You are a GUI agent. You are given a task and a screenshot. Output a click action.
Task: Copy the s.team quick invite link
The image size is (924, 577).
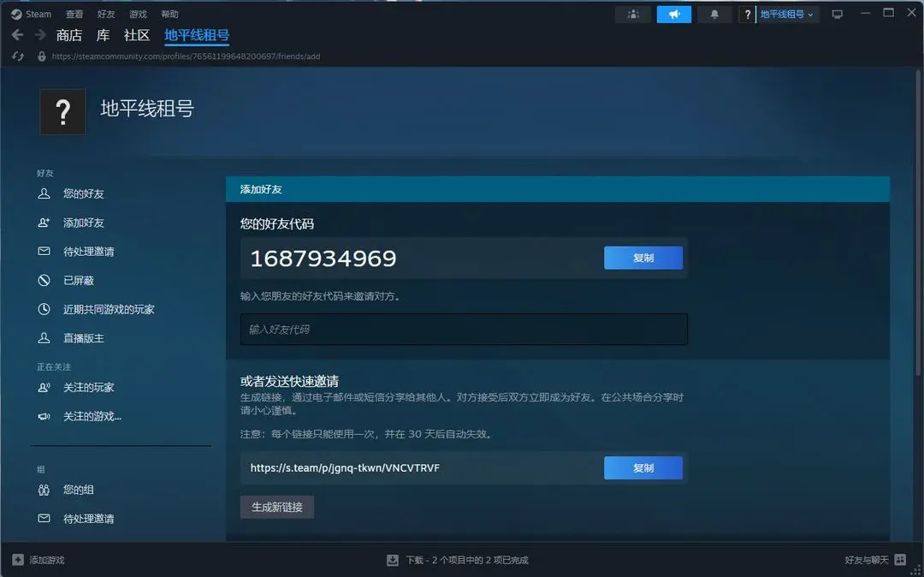tap(643, 467)
